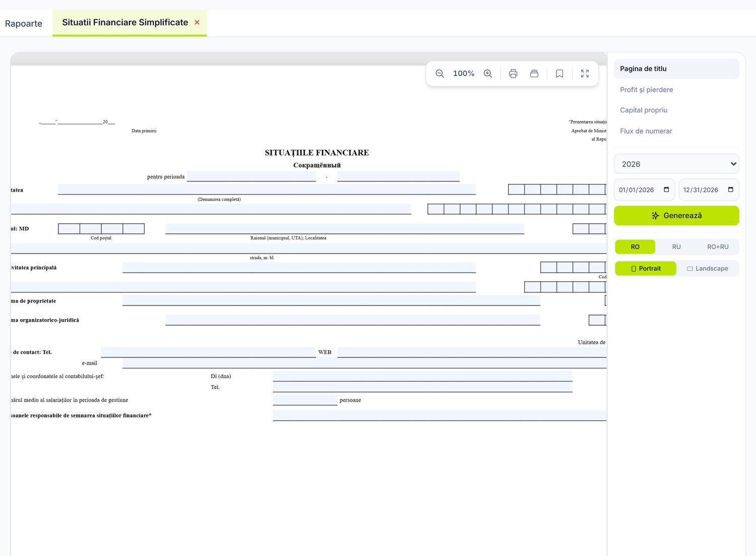Click the start date field 01/01/2026

644,190
